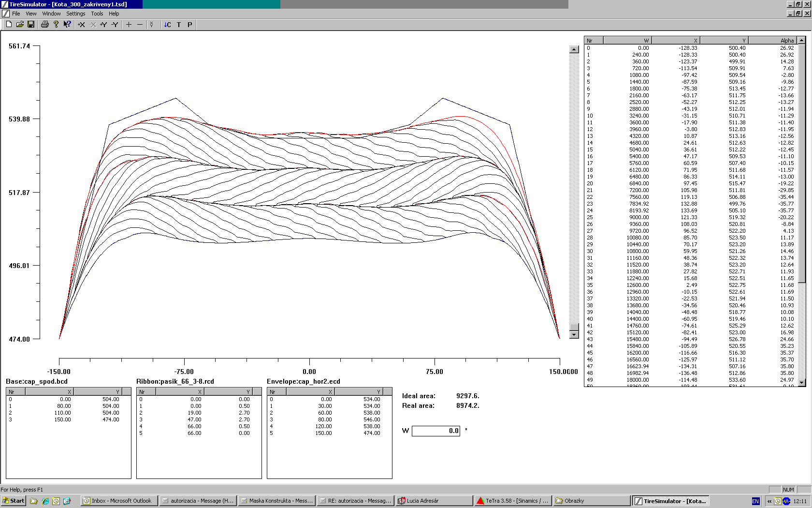Viewport: 812px width, 508px height.
Task: Switch to Lucia Adresár taskbar window
Action: coord(435,501)
